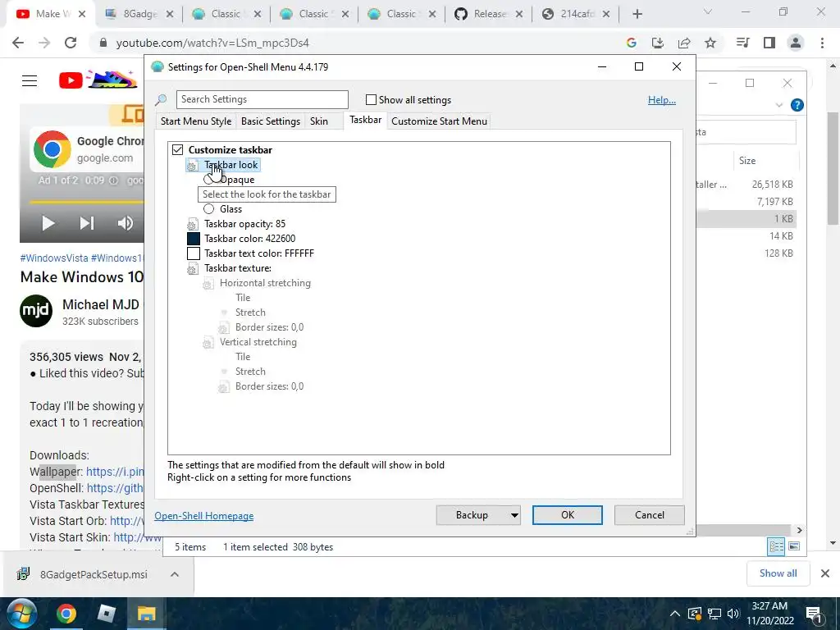Click the Taskbar opacity setting icon
This screenshot has width=840, height=630.
(192, 225)
